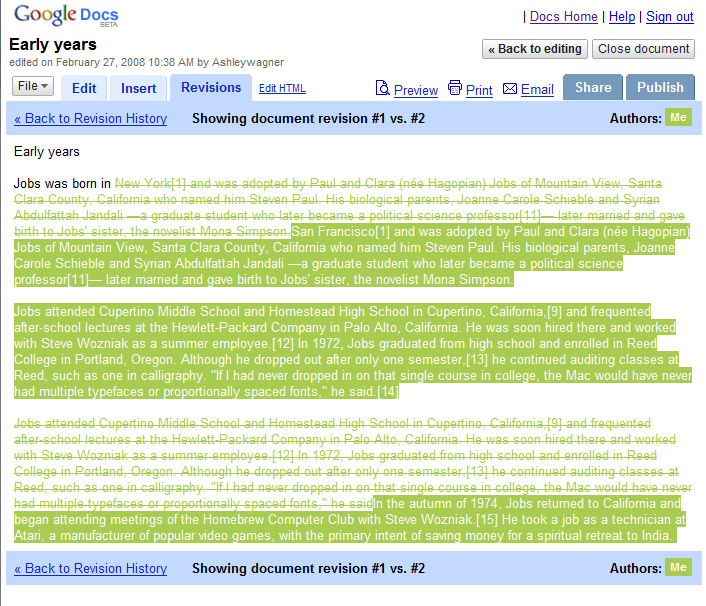This screenshot has width=706, height=606.
Task: Click the struck-through 'New York[1]' text
Action: (x=150, y=184)
